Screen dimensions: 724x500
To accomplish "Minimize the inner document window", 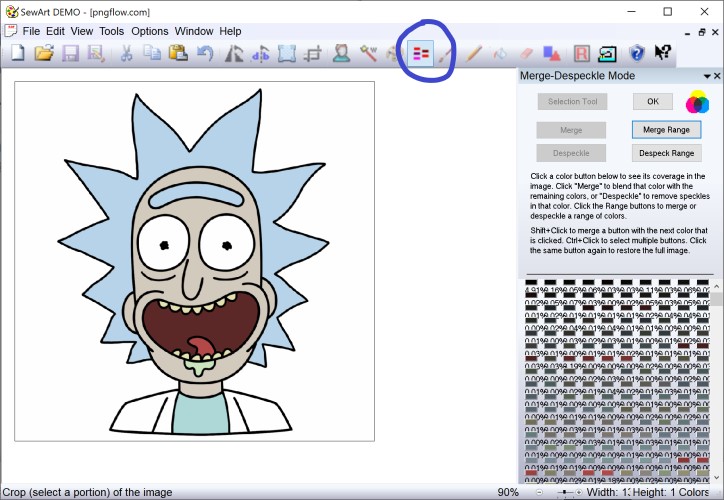I will point(688,33).
